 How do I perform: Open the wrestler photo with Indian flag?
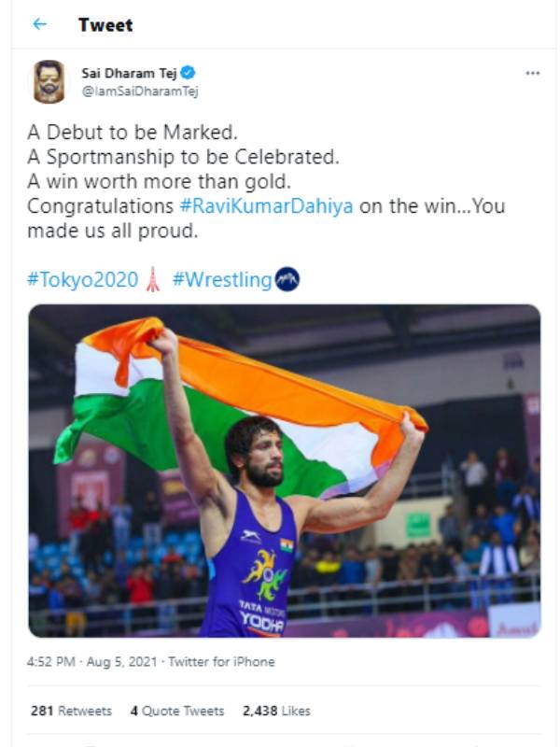[285, 471]
